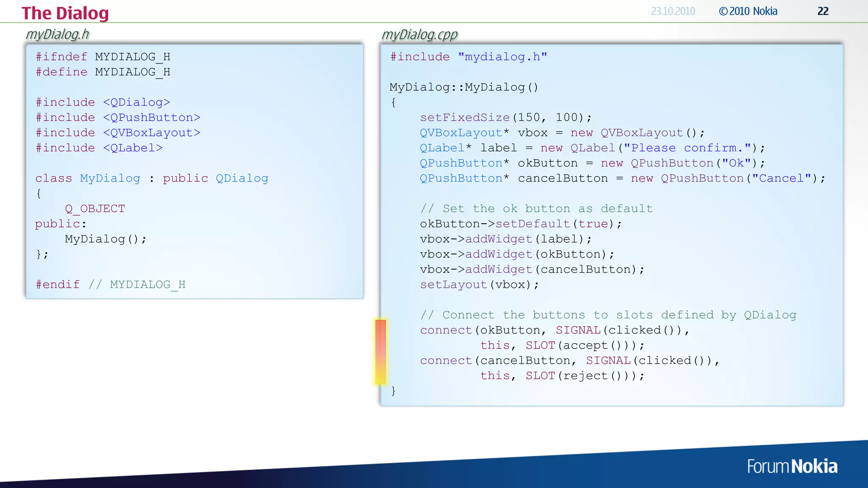Click the #ifndef MYDIALOG_H line
Viewport: 868px width, 488px height.
[x=103, y=57]
